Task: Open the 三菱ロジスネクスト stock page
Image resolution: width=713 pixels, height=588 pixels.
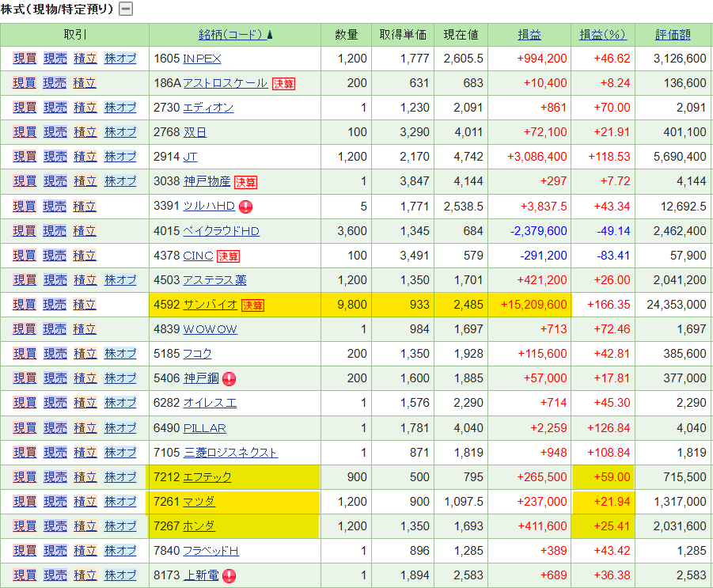Action: [230, 453]
